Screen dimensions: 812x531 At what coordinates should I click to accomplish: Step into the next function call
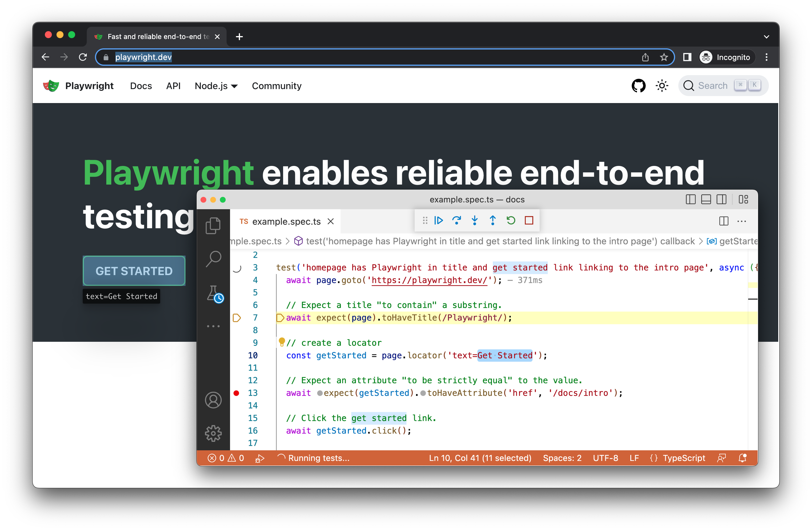pyautogui.click(x=475, y=221)
